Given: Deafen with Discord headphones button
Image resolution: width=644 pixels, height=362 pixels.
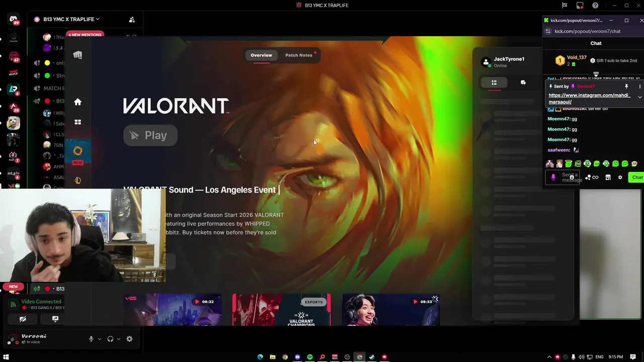Looking at the screenshot, I should 110,339.
